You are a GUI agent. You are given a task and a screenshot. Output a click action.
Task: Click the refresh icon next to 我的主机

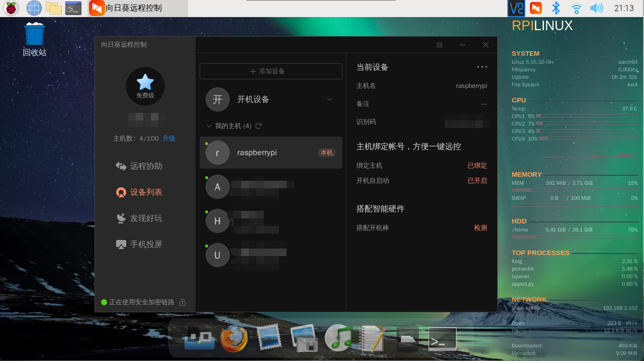(x=258, y=126)
